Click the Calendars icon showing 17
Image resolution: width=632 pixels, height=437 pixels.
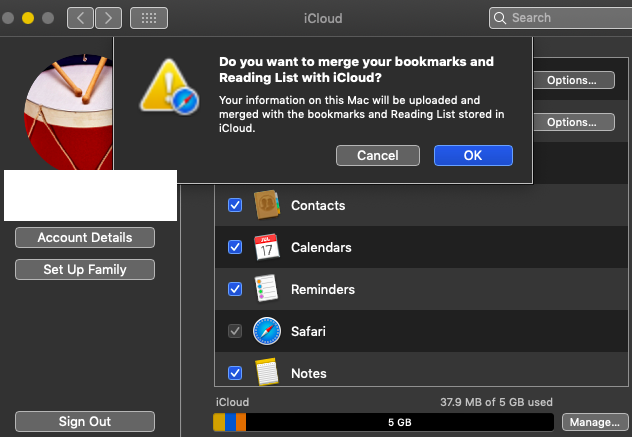266,247
